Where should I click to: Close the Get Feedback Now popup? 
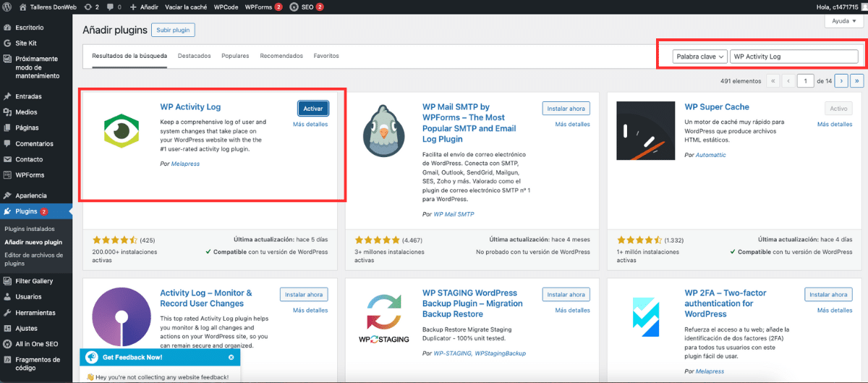pyautogui.click(x=231, y=357)
